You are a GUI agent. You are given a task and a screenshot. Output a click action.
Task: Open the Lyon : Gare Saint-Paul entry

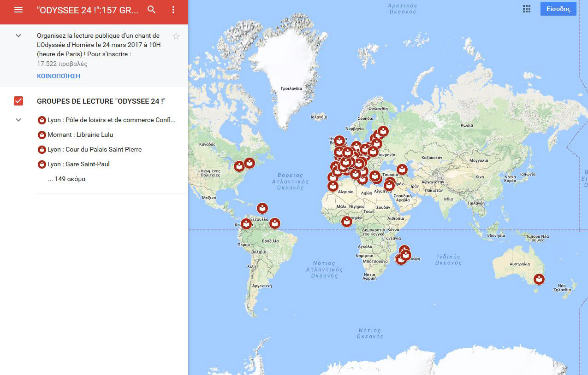click(78, 164)
